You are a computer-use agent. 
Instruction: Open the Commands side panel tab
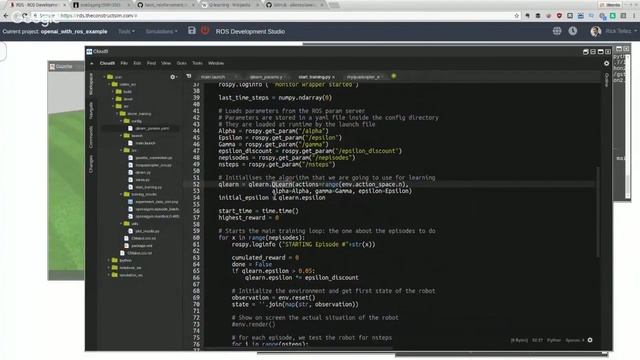coord(91,137)
